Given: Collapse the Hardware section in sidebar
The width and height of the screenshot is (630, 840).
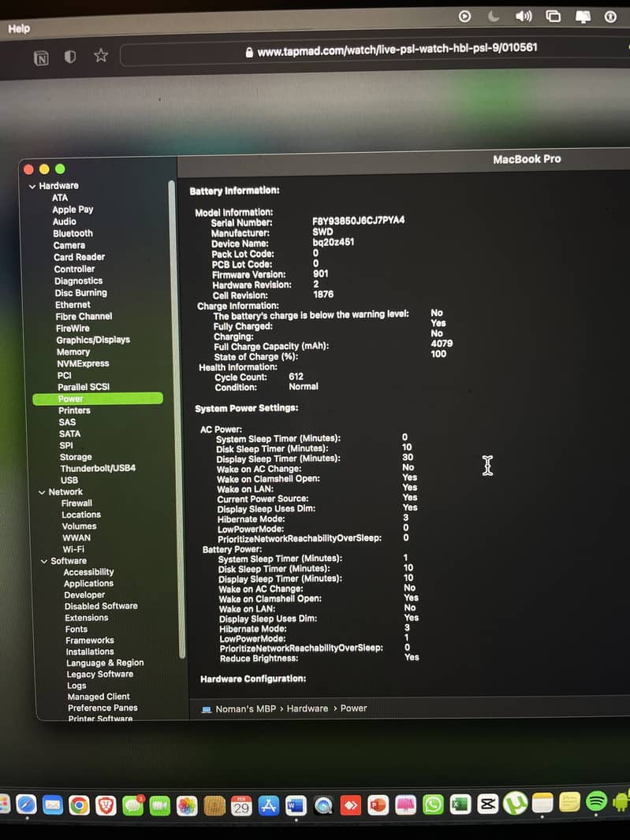Looking at the screenshot, I should coord(32,186).
